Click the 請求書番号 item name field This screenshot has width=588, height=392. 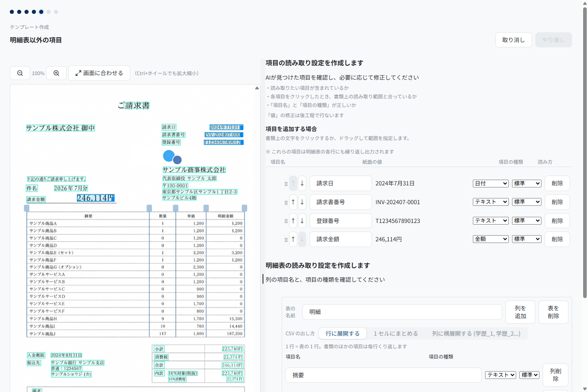click(341, 202)
